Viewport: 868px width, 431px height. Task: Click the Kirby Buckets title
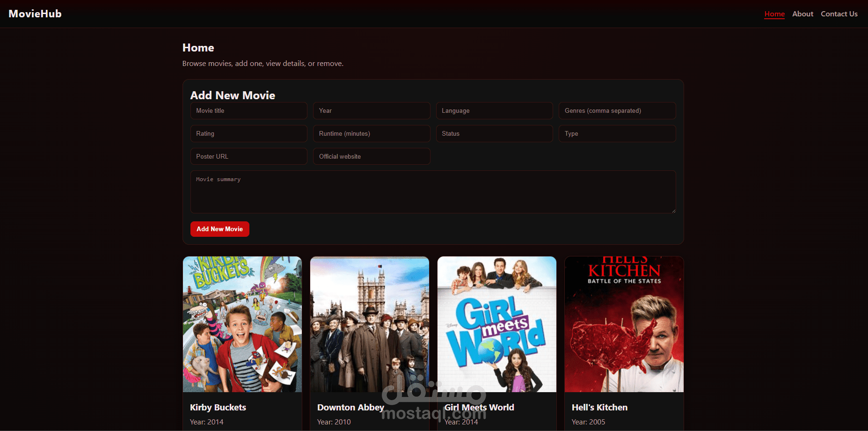point(218,408)
